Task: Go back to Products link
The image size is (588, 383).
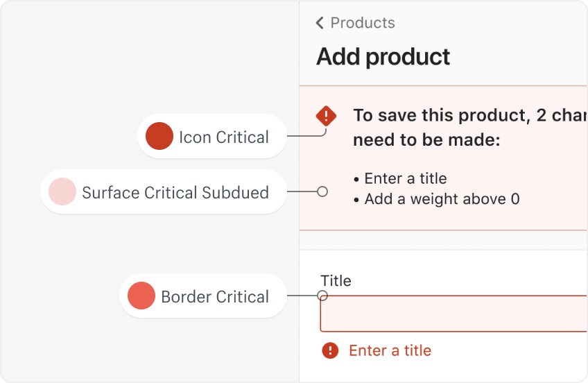Action: [x=362, y=23]
